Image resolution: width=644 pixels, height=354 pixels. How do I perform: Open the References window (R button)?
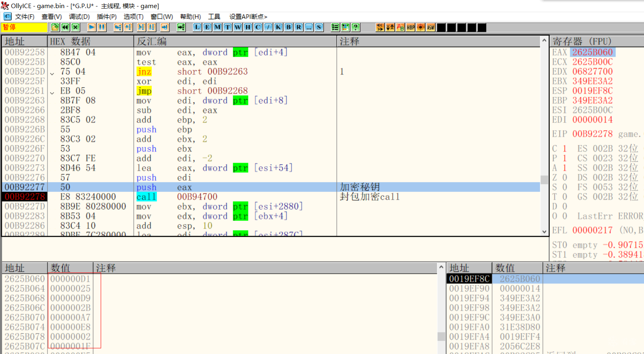(x=299, y=27)
